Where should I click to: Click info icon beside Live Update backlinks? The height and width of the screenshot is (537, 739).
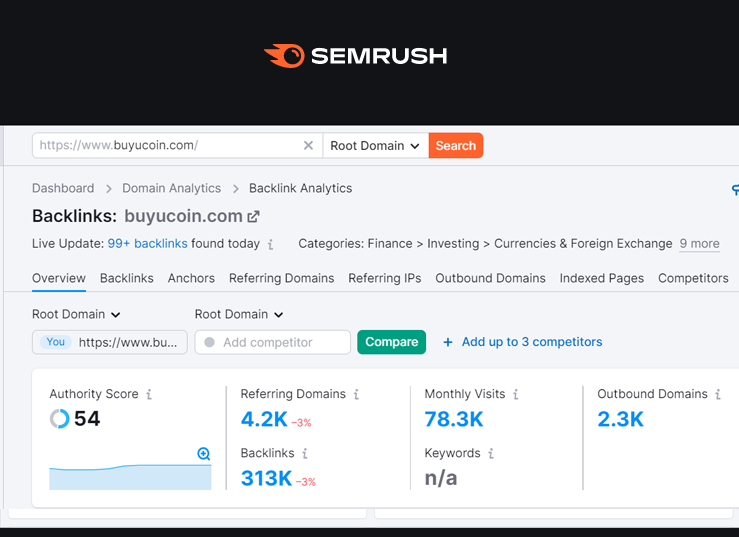[271, 244]
